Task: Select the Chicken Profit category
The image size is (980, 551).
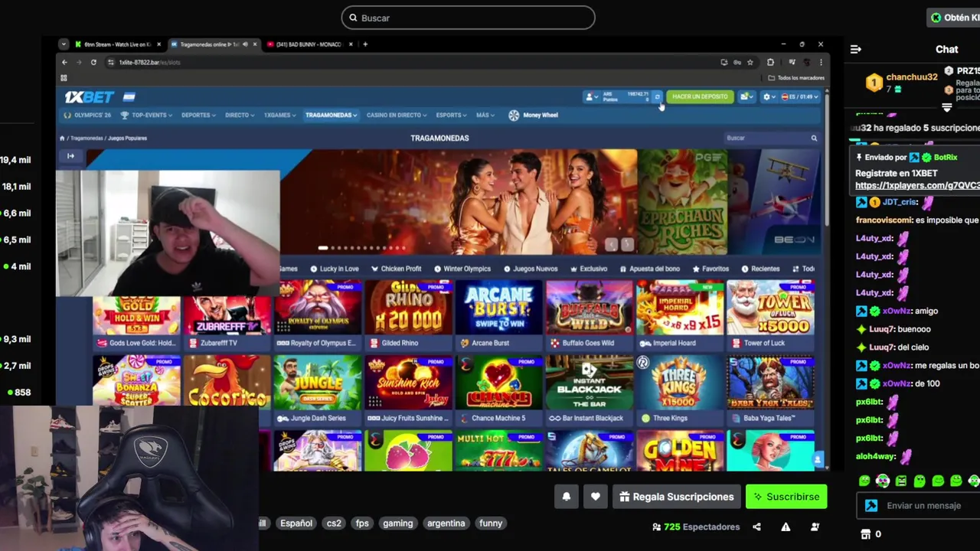Action: (396, 269)
